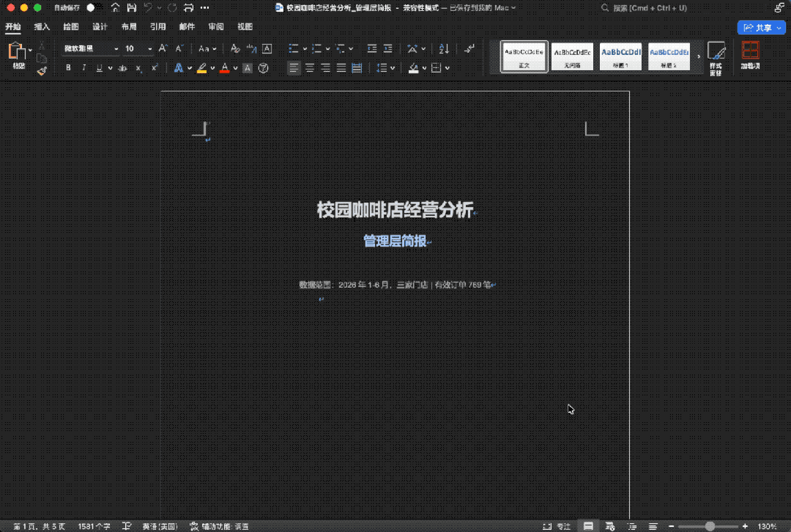791x532 pixels.
Task: Open the Paste options dropdown arrow
Action: pos(30,50)
